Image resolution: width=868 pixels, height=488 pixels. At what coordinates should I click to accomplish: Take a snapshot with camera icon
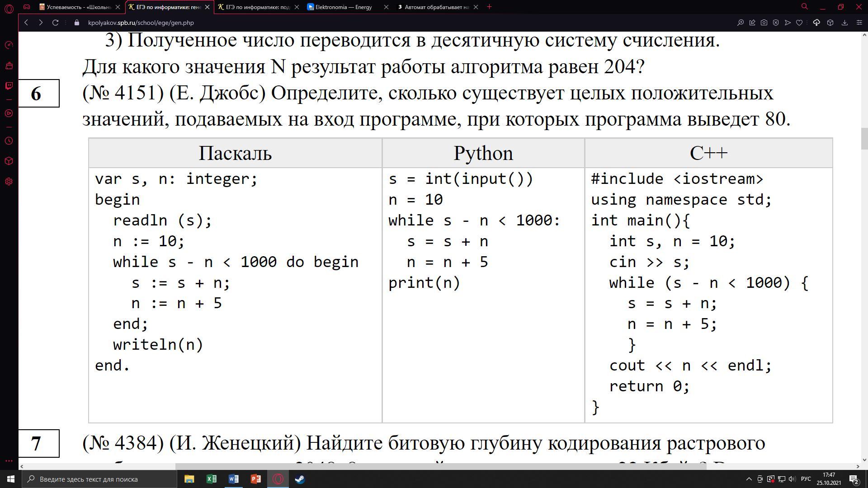point(764,23)
